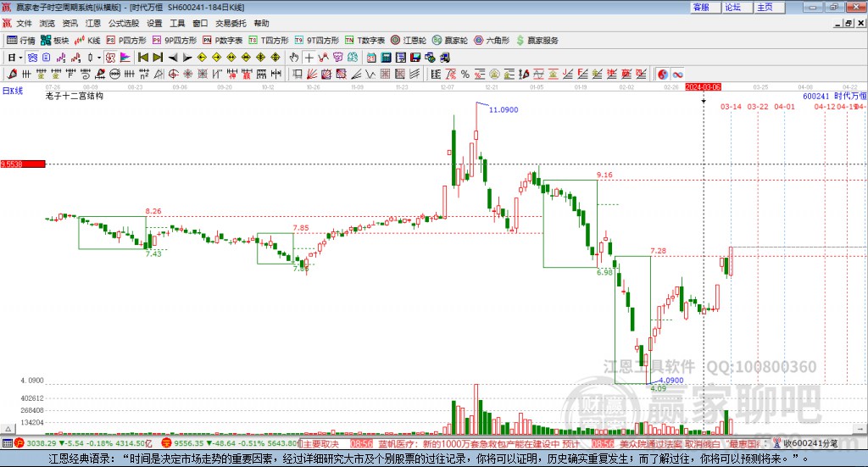Step chart left with black arrow
This screenshot has height=467, width=868.
tap(173, 58)
